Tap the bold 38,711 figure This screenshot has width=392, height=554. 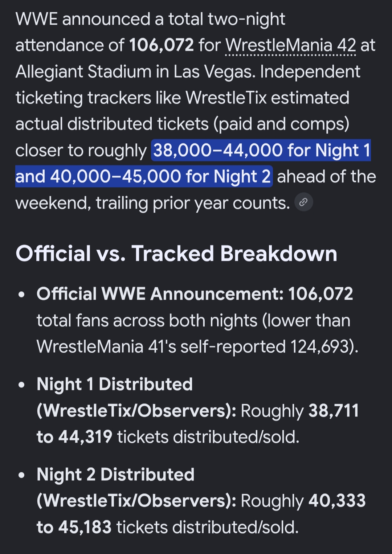334,411
